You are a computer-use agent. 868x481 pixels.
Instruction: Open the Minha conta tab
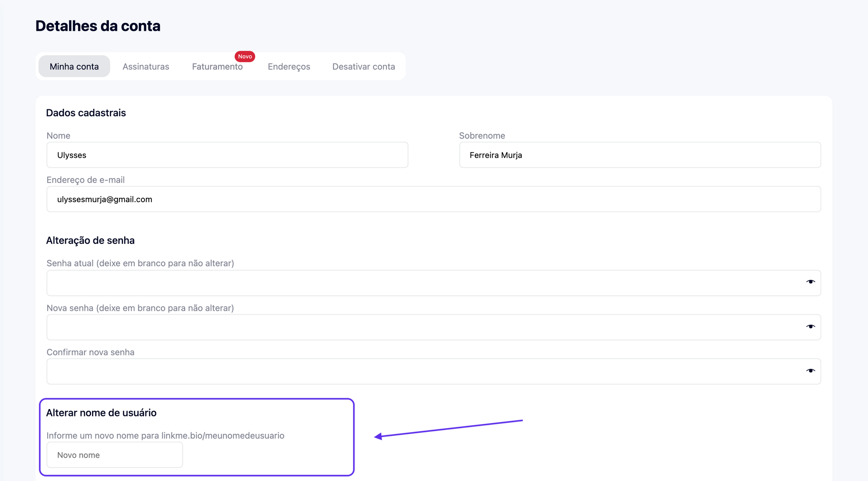click(74, 66)
